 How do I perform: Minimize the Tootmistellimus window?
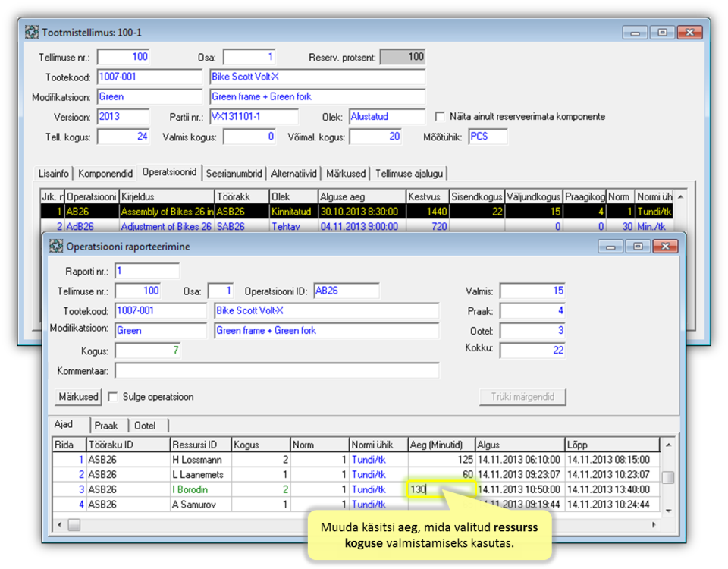pos(635,32)
